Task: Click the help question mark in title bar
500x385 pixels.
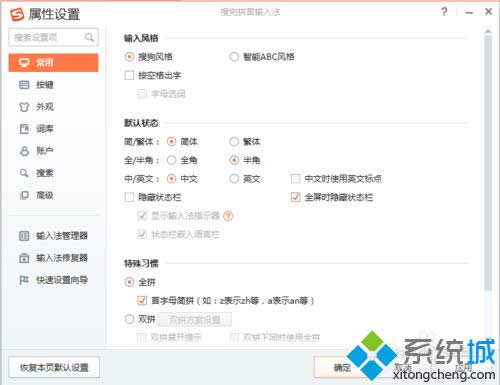Action: click(x=444, y=12)
